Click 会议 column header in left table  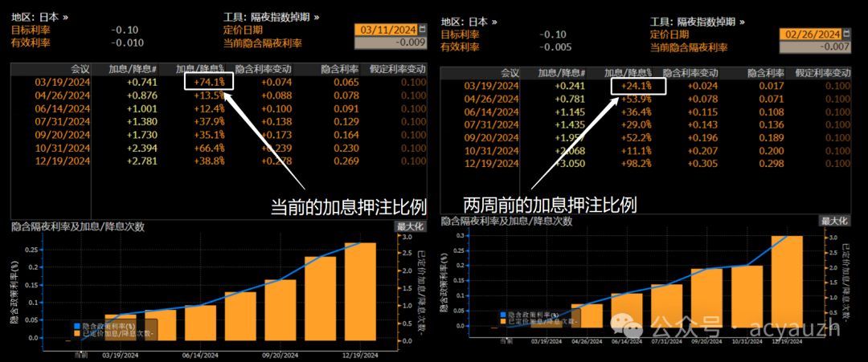tap(79, 70)
